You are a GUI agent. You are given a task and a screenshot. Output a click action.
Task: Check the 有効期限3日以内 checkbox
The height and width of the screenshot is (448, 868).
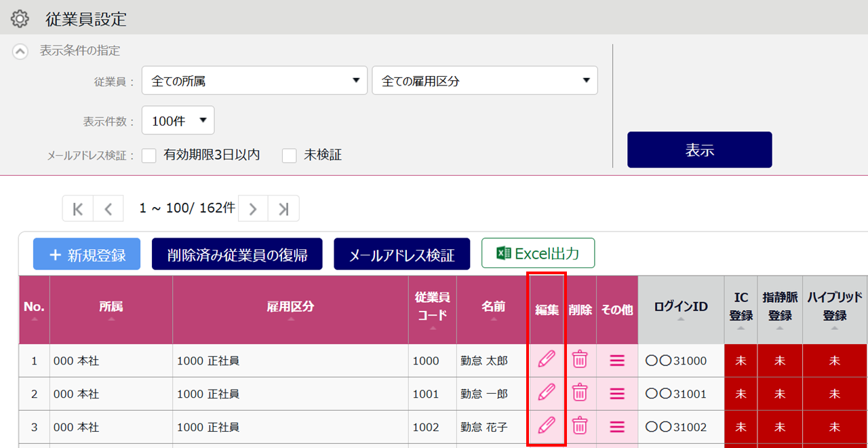pyautogui.click(x=149, y=155)
